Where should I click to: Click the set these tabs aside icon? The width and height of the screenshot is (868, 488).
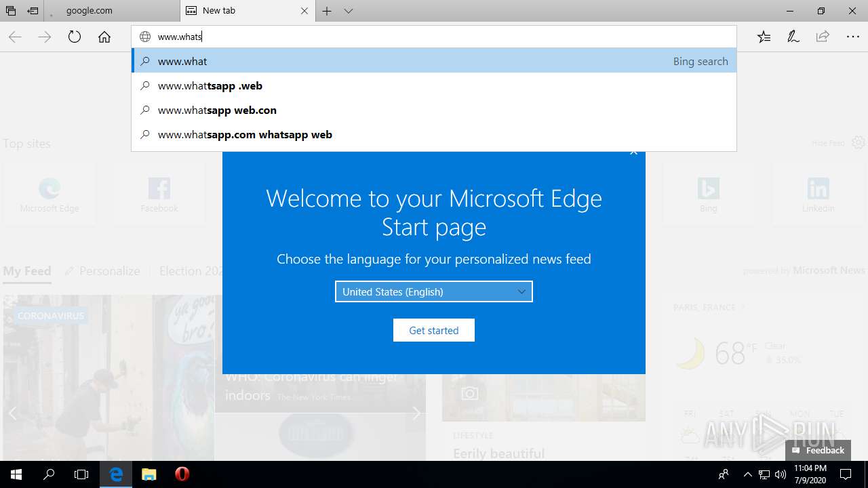click(x=33, y=11)
